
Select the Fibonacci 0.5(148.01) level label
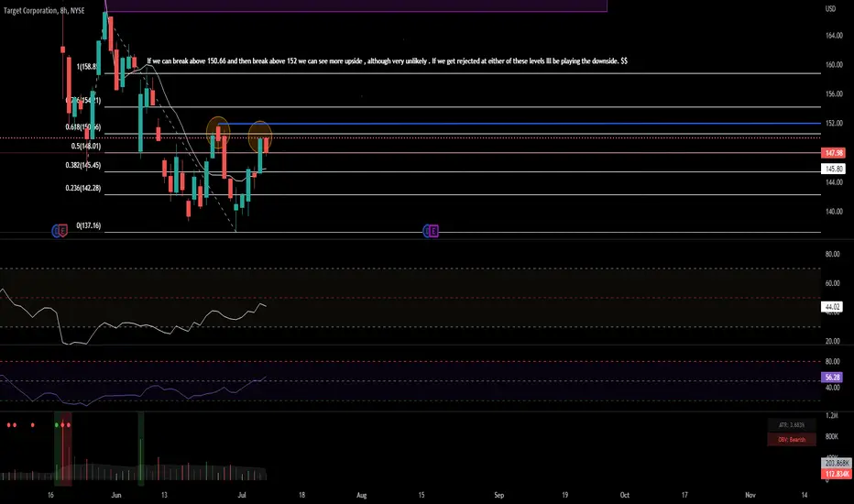(x=85, y=146)
